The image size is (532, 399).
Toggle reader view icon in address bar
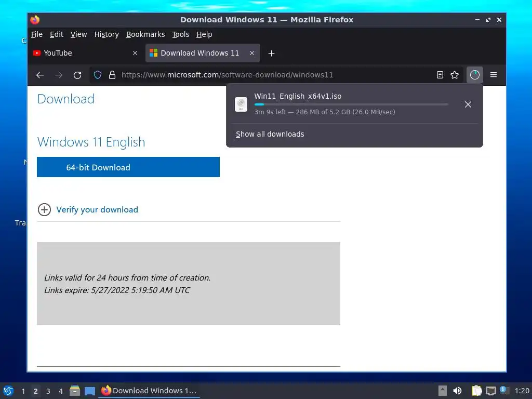pyautogui.click(x=440, y=75)
